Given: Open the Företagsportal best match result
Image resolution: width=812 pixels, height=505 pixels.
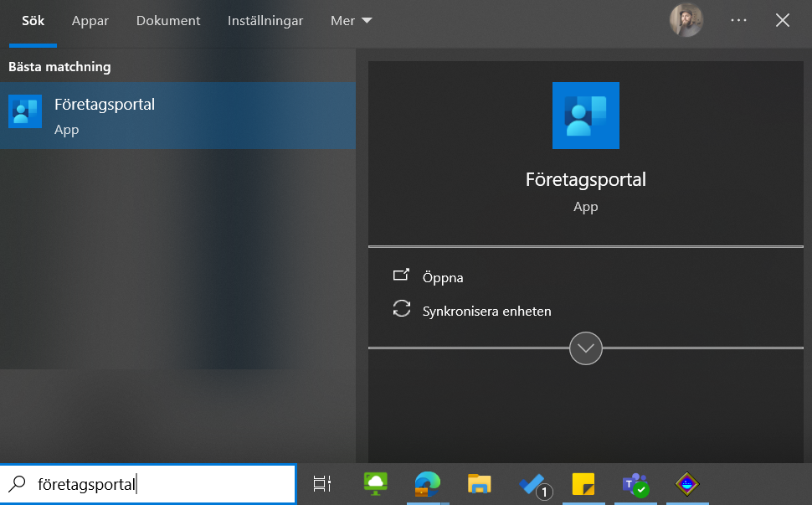Looking at the screenshot, I should pos(177,116).
